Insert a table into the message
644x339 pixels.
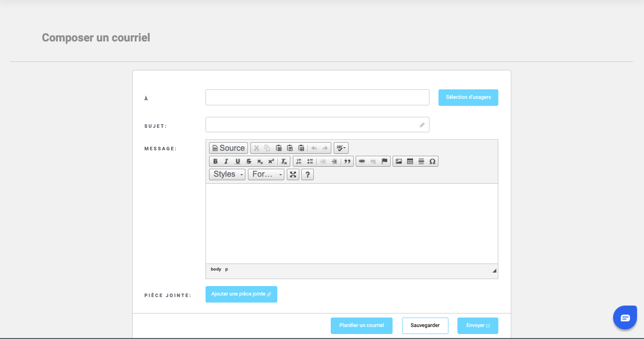(410, 161)
